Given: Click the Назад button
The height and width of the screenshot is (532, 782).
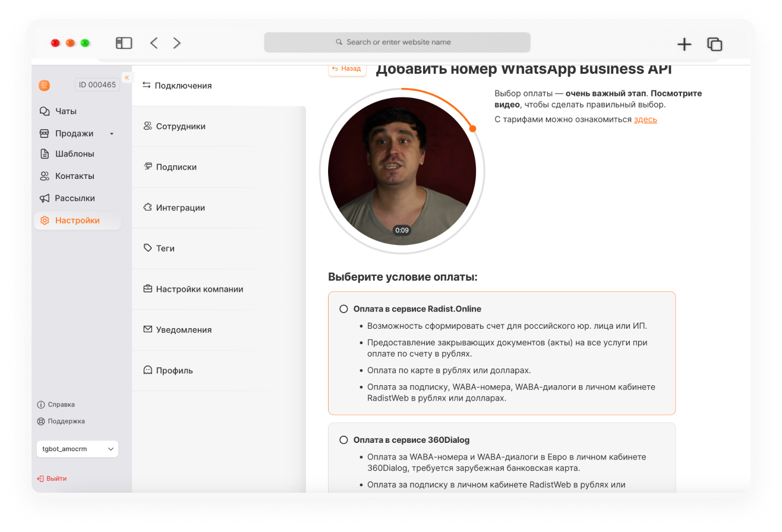Looking at the screenshot, I should [x=347, y=69].
